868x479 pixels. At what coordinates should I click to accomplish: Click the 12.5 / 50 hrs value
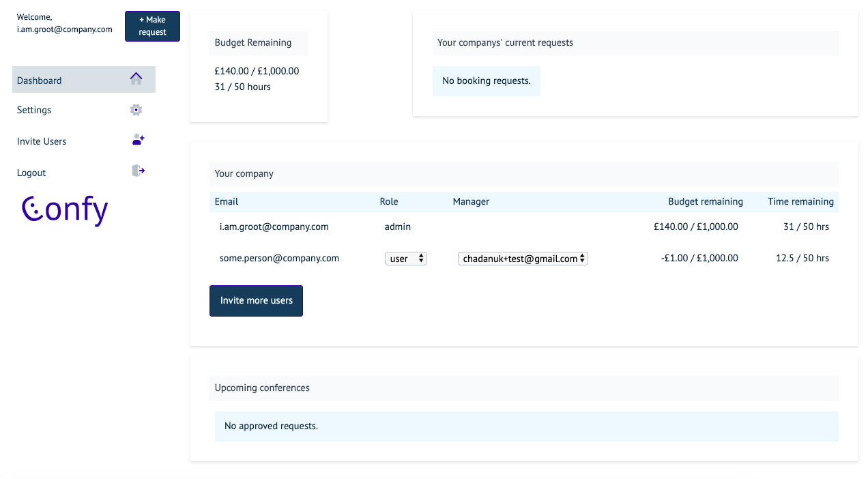802,258
